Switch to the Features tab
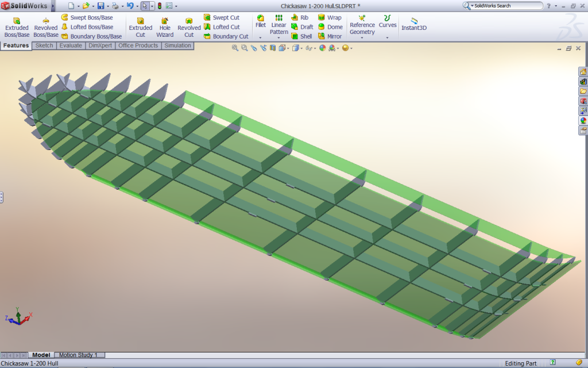 coord(16,45)
